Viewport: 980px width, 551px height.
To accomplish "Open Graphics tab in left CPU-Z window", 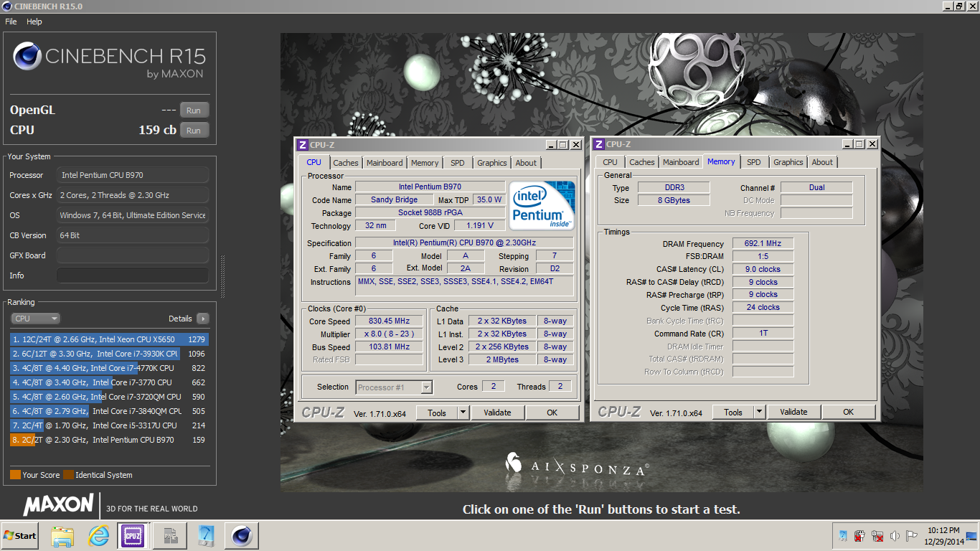I will click(492, 163).
